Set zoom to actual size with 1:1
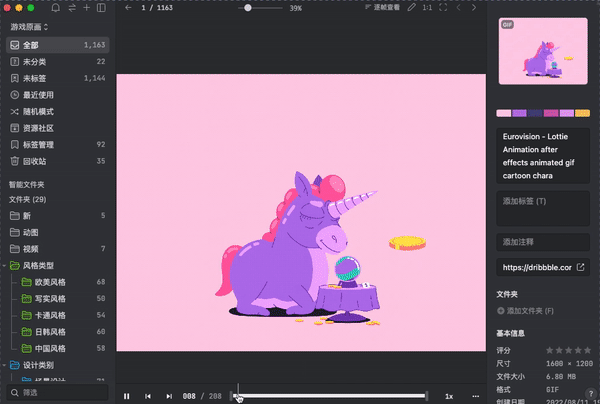Image resolution: width=600 pixels, height=404 pixels. click(427, 8)
